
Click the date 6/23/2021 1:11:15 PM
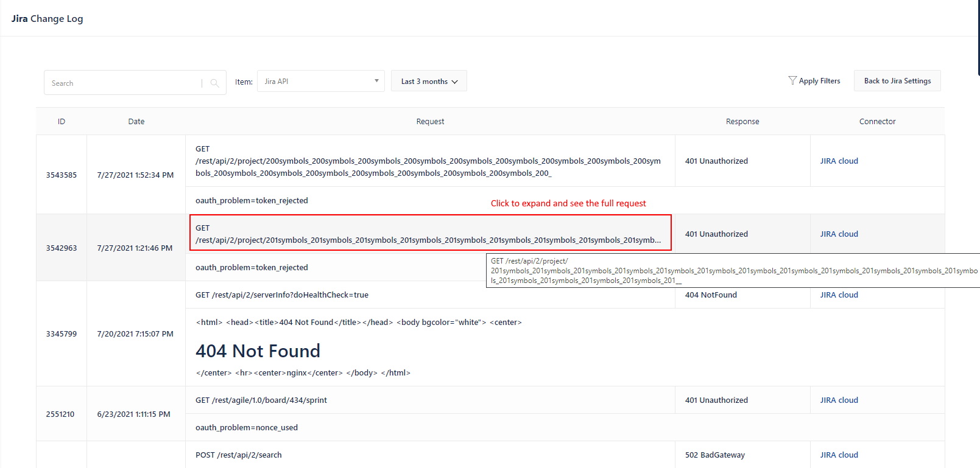[133, 414]
